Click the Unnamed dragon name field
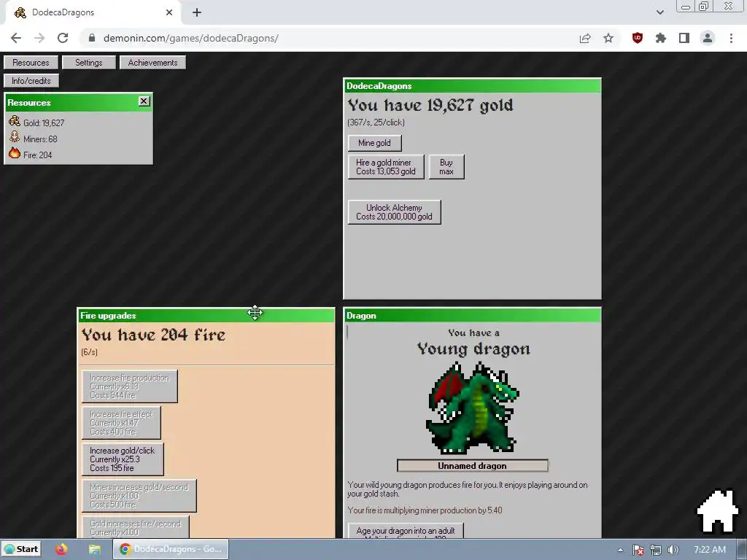747x560 pixels. (472, 466)
